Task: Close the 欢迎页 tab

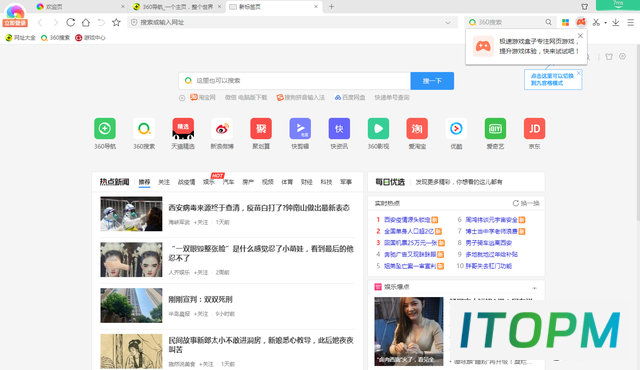Action: (x=123, y=7)
